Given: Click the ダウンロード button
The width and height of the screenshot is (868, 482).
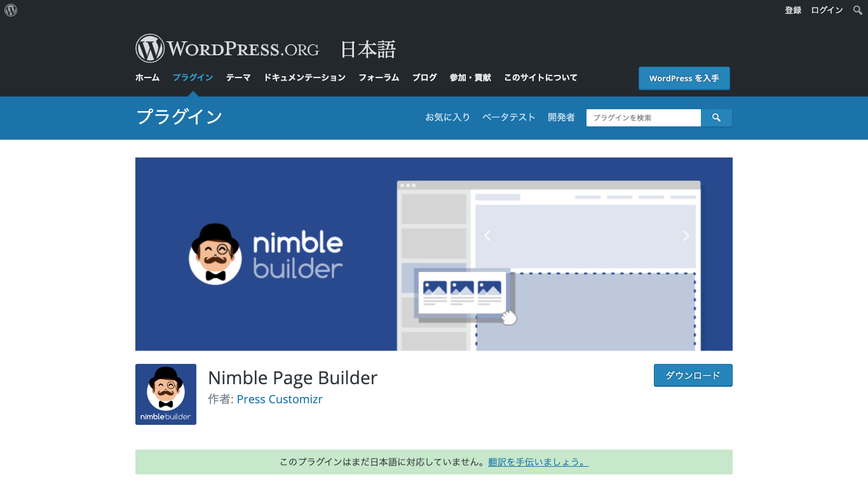Looking at the screenshot, I should [x=693, y=375].
